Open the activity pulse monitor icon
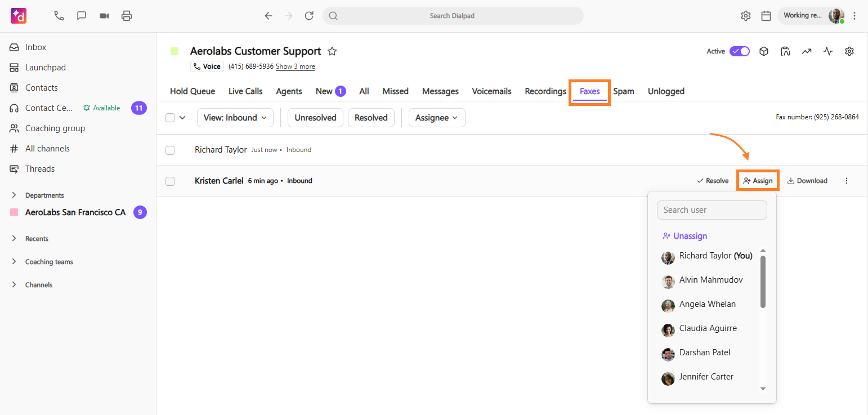The image size is (868, 415). pos(828,51)
